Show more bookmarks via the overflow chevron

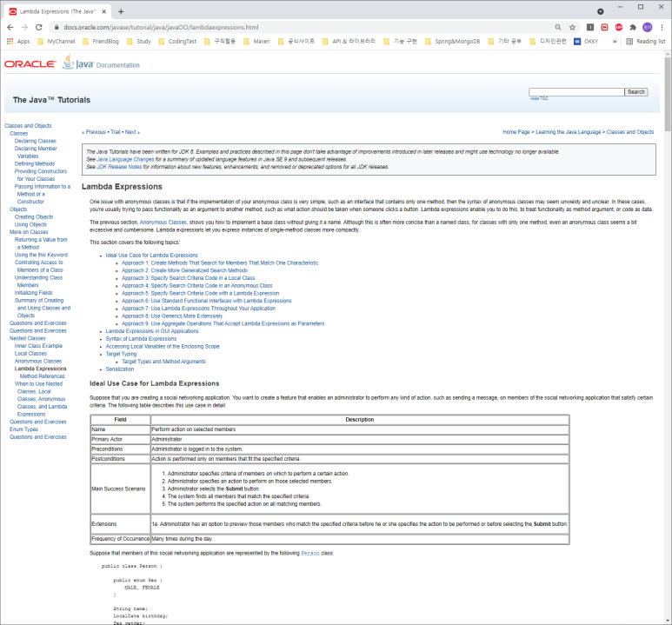point(615,41)
